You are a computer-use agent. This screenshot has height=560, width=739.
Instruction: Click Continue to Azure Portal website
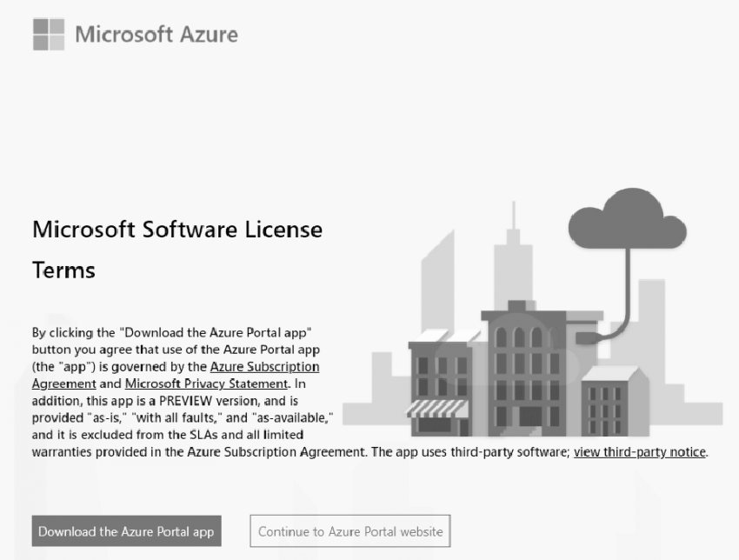350,530
